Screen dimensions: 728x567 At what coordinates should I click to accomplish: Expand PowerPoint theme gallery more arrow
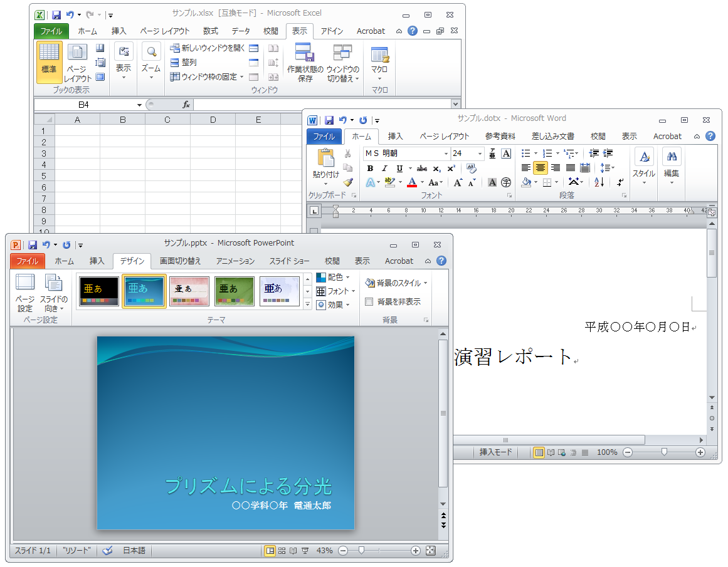(x=307, y=305)
